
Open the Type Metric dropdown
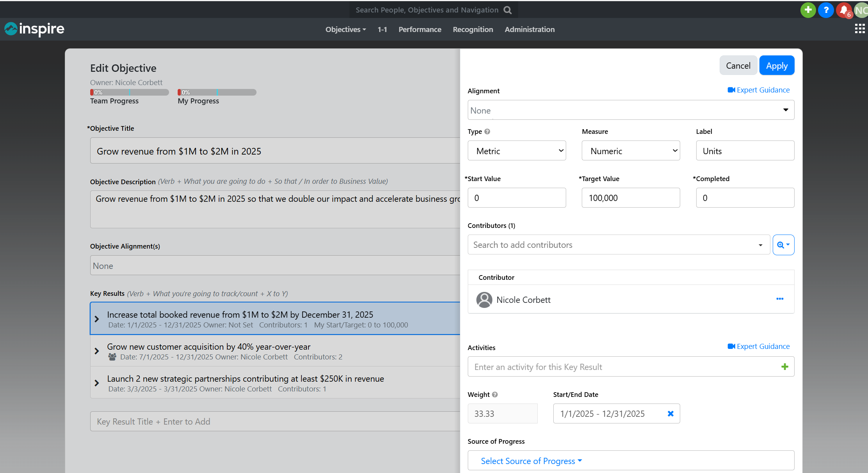point(517,151)
